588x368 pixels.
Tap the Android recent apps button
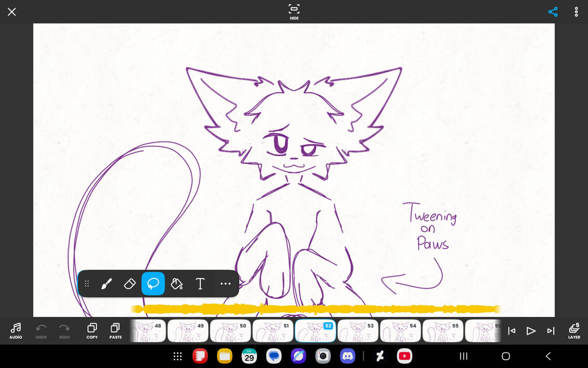(464, 356)
